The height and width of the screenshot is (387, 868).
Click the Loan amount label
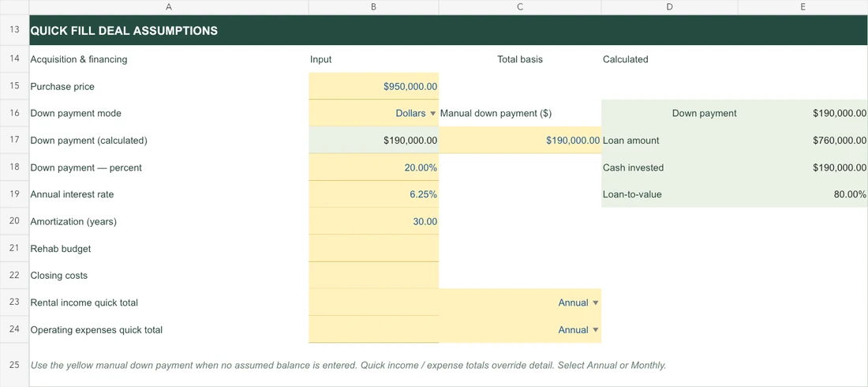point(630,141)
